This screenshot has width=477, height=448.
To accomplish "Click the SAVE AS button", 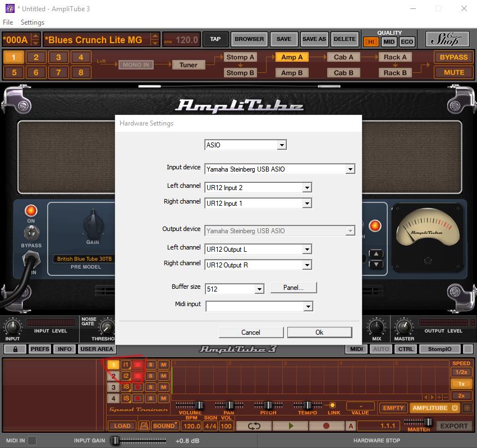I will point(314,39).
